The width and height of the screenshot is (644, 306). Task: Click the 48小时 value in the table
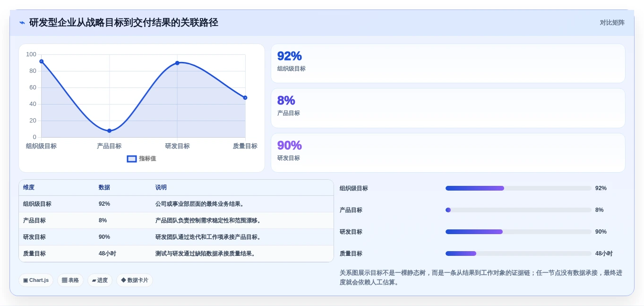tap(107, 254)
